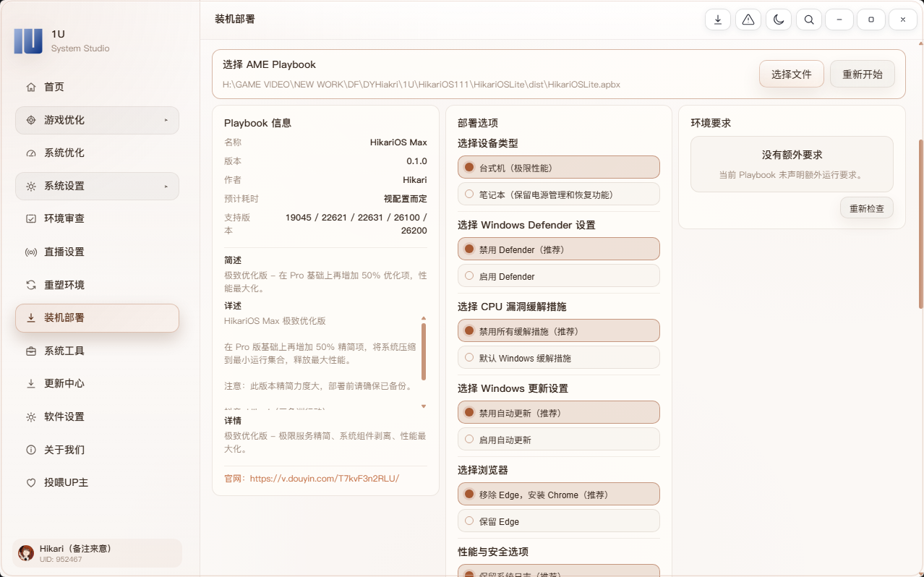Click the 重新开始 button
Viewport: 924px width, 577px height.
(863, 74)
